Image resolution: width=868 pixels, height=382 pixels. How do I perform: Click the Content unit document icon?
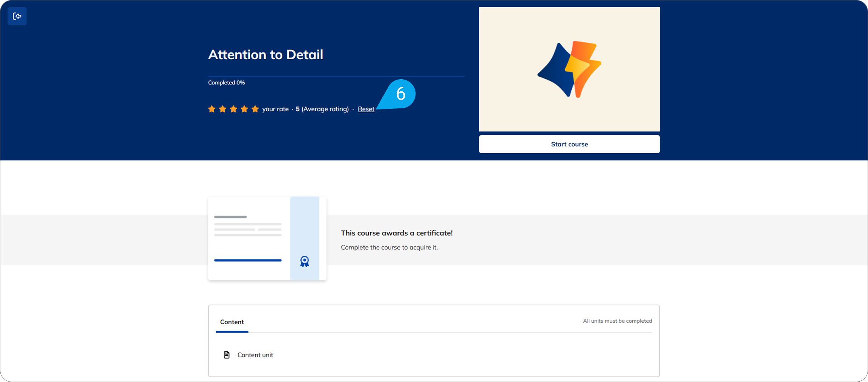227,355
